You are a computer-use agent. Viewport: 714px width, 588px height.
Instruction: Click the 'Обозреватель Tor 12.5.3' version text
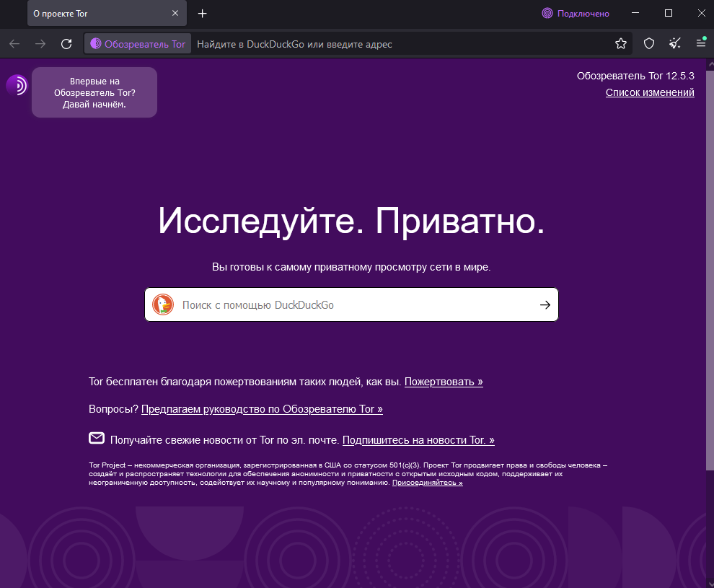coord(635,76)
